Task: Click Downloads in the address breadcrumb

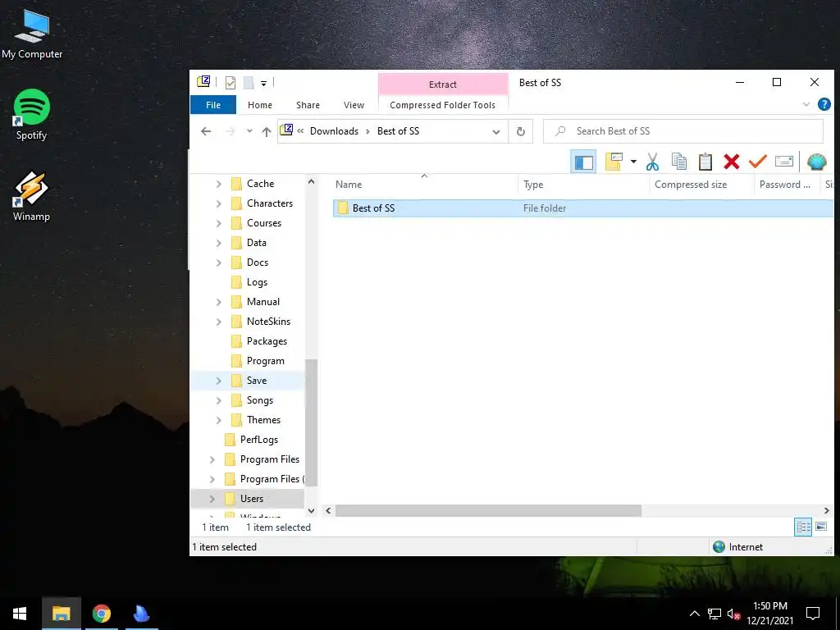Action: [334, 131]
